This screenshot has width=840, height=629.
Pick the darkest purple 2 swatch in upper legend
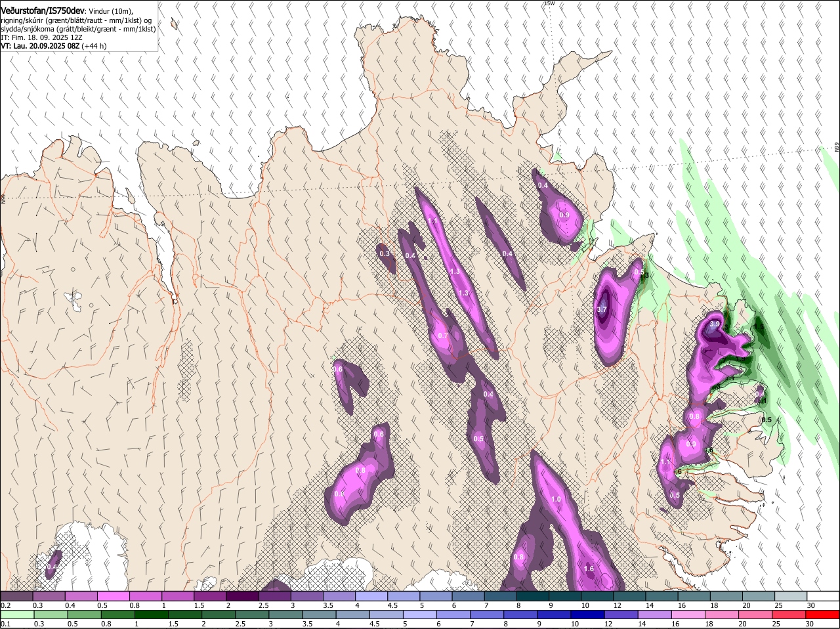point(242,596)
